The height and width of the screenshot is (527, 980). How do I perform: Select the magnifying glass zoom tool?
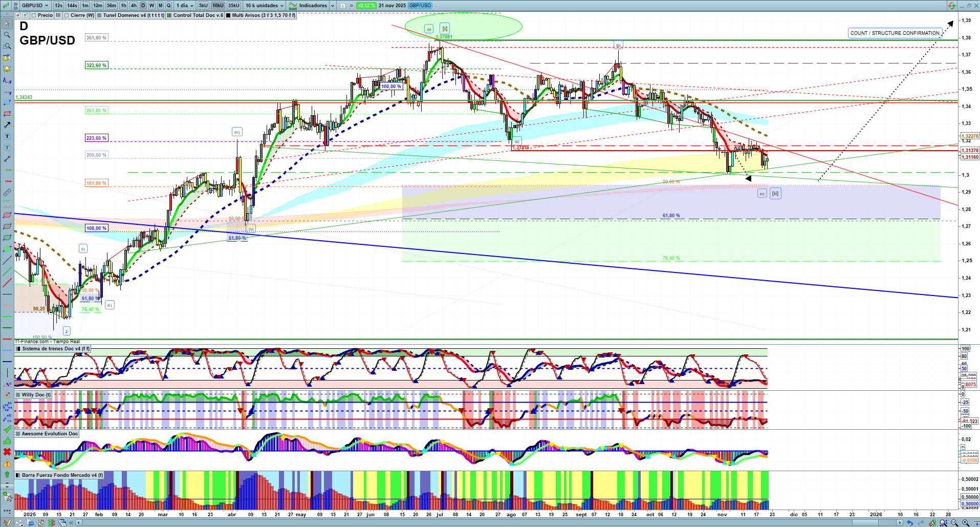[7, 35]
